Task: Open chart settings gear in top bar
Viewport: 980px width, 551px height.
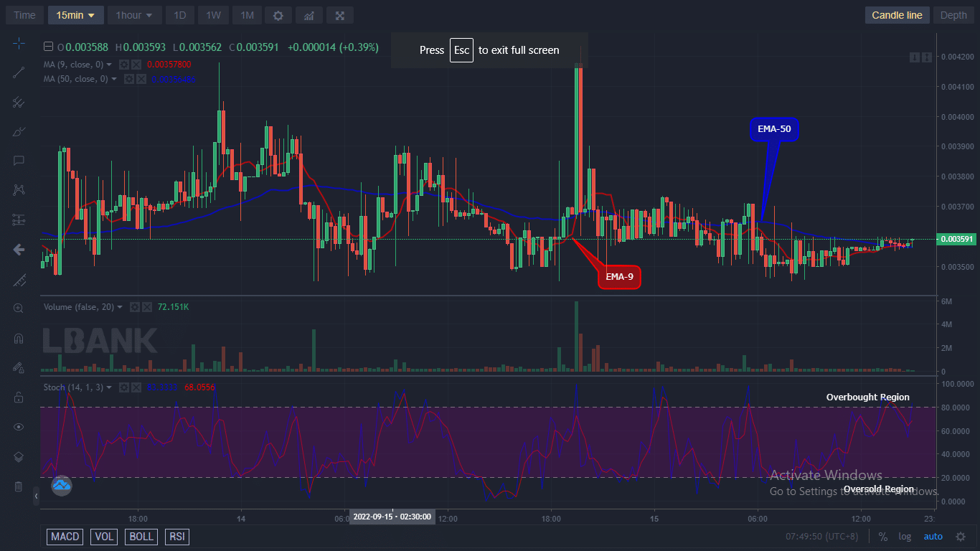Action: point(278,15)
